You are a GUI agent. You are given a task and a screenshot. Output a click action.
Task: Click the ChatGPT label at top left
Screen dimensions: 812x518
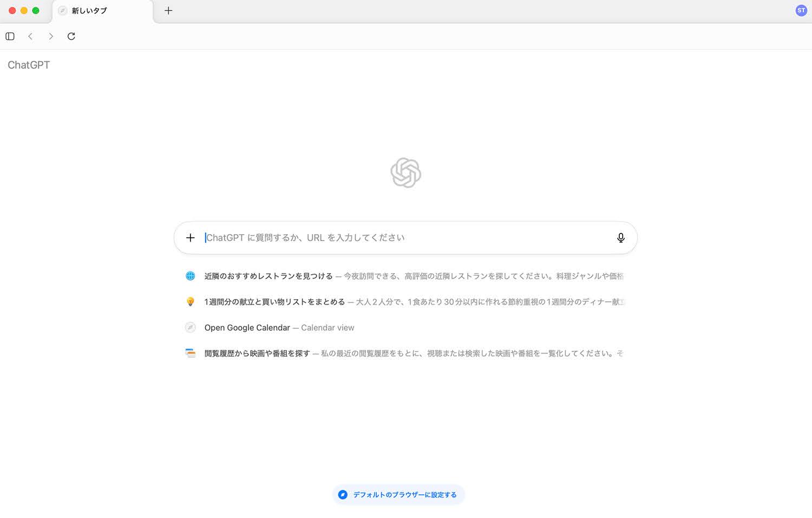[29, 65]
